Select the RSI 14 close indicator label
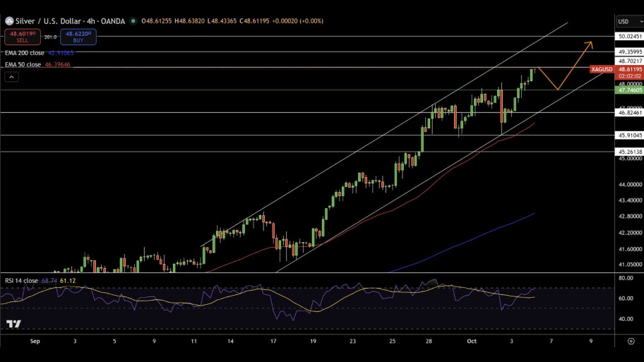Viewport: 644px width, 362px height. (22, 280)
